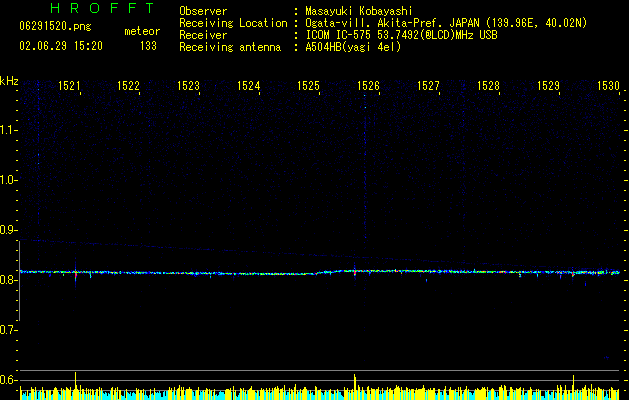Click the 1527 time axis marker
The height and width of the screenshot is (400, 629).
(428, 86)
